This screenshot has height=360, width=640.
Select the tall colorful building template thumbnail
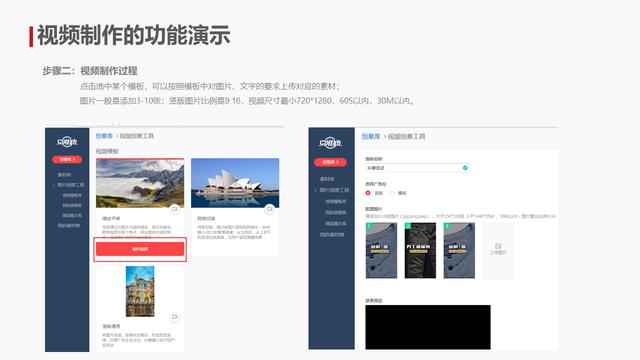click(x=140, y=291)
